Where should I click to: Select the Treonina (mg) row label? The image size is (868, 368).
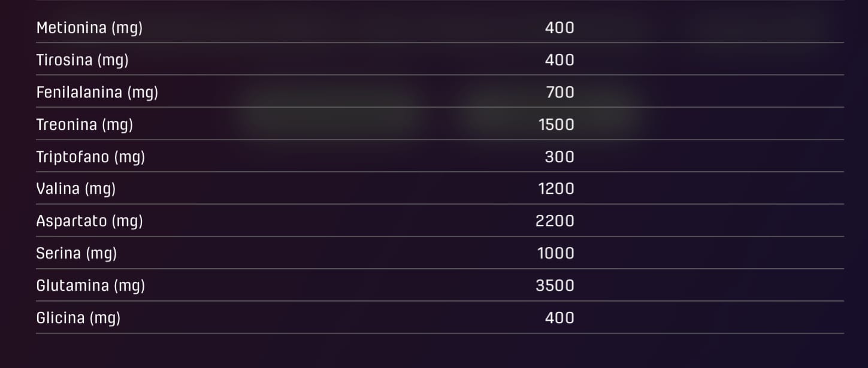[84, 125]
